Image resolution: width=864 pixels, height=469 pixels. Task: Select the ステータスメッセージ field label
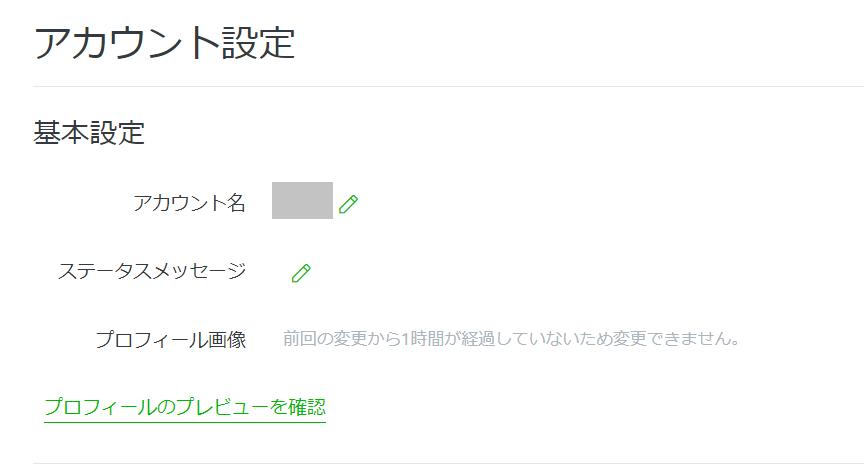point(152,270)
